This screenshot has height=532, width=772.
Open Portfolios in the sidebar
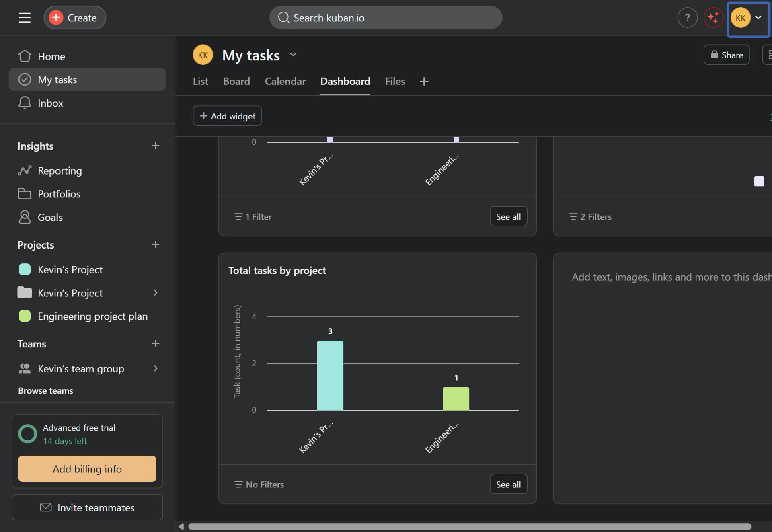[87, 194]
